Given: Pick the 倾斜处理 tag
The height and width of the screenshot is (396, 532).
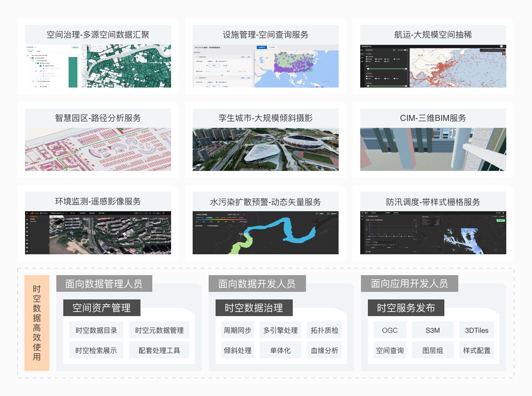Looking at the screenshot, I should click(x=237, y=350).
